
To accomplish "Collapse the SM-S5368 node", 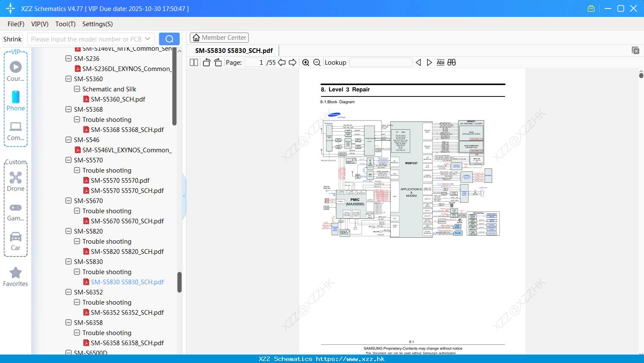I will 69,109.
